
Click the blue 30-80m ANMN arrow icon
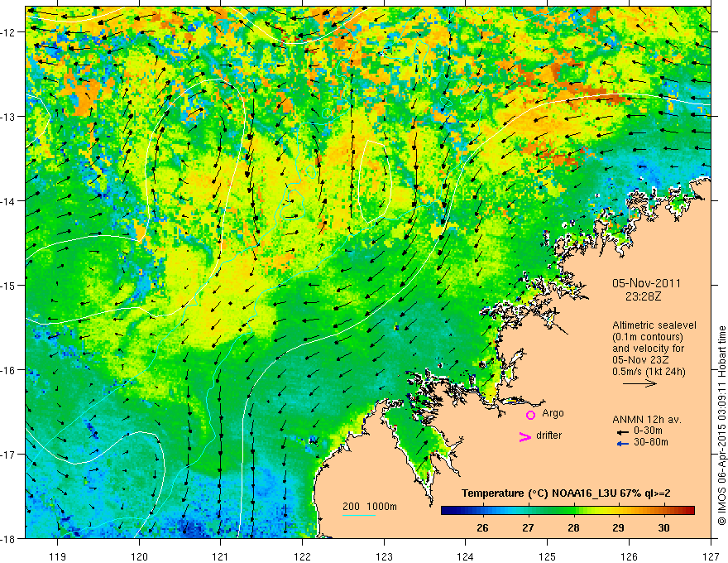tap(623, 444)
